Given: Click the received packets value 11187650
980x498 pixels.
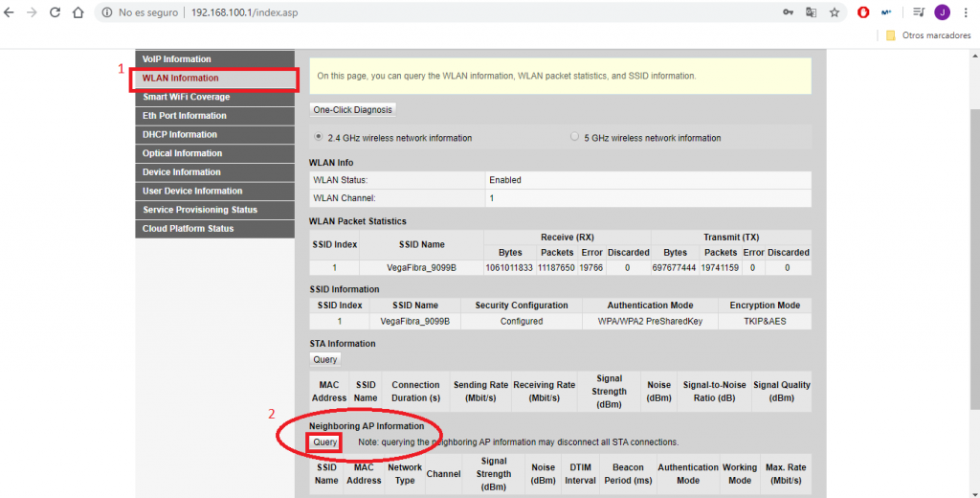Looking at the screenshot, I should pos(556,268).
